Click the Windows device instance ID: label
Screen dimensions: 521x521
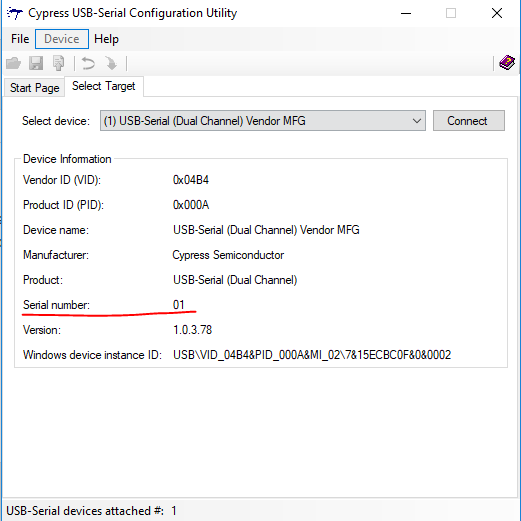pos(92,355)
